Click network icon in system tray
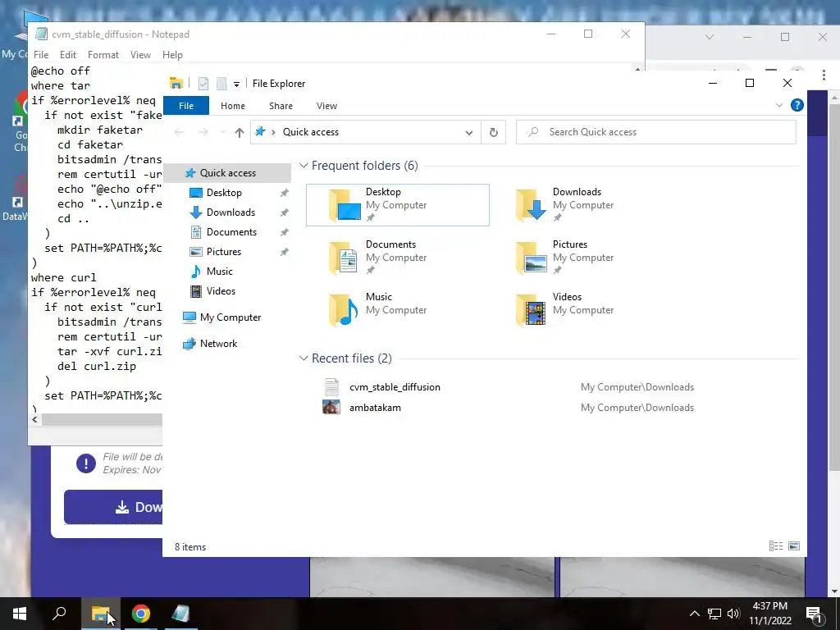 point(714,614)
